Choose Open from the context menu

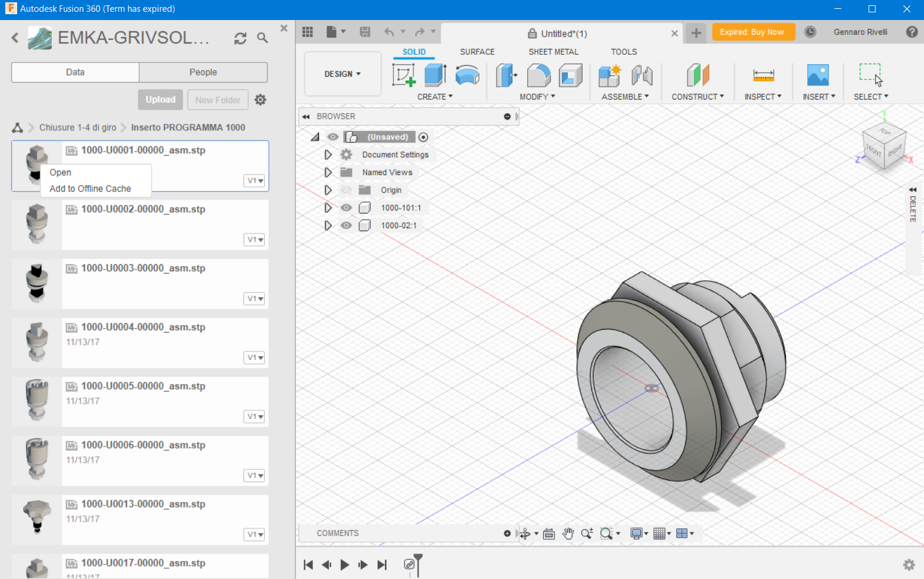click(60, 172)
